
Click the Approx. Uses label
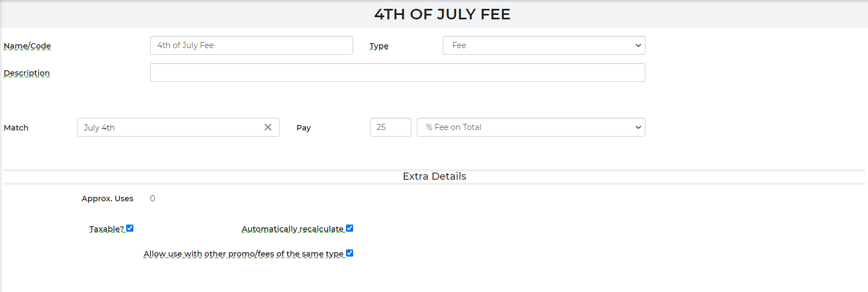(107, 199)
